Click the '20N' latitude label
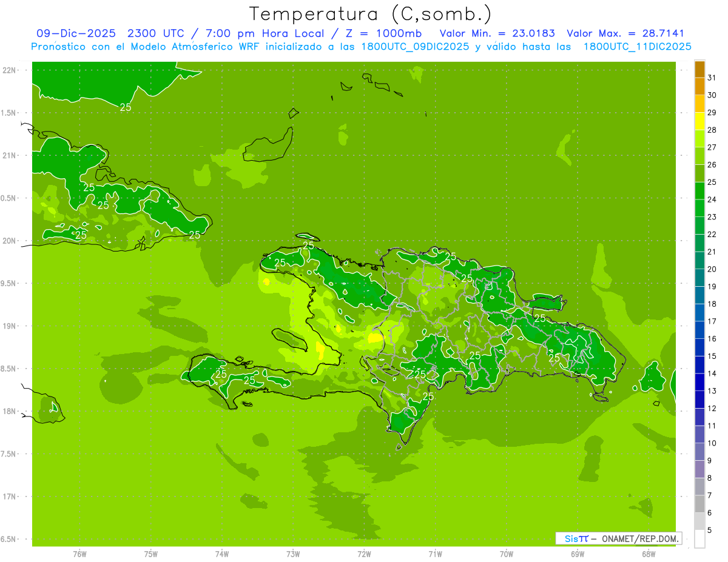Viewport: 728px width, 562px height. 9,241
